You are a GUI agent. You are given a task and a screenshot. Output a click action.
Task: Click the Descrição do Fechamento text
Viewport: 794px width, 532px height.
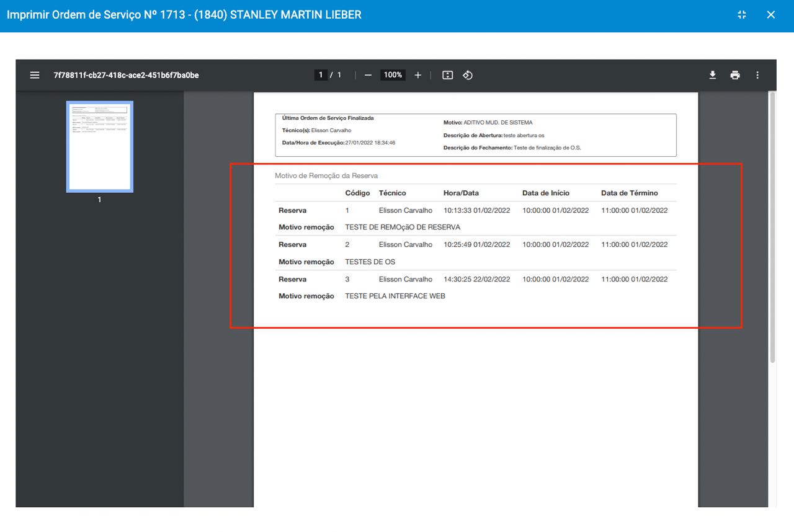[512, 148]
